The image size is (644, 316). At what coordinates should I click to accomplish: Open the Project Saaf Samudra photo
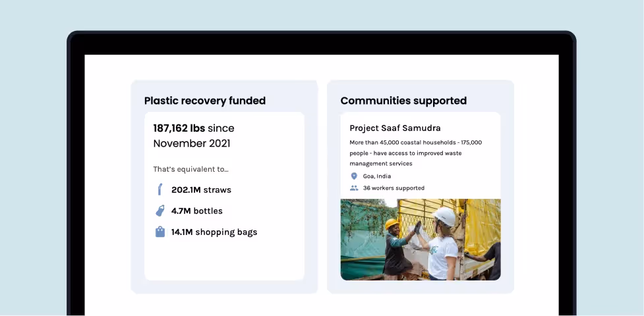click(x=421, y=240)
